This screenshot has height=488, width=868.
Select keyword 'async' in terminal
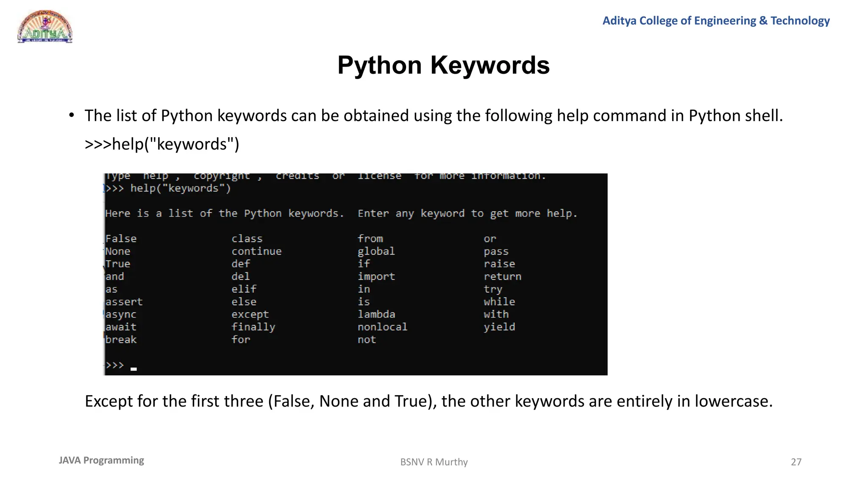121,314
